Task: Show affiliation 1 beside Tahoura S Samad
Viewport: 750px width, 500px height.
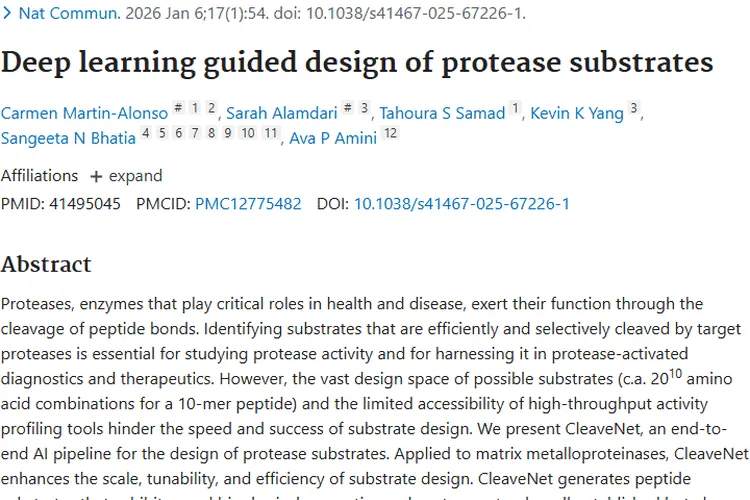Action: coord(515,109)
